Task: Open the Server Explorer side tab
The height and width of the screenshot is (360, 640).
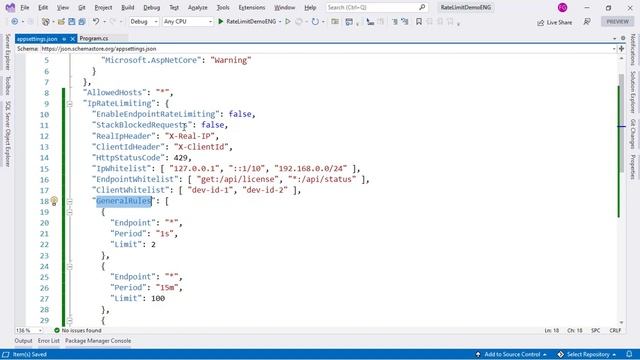Action: (7, 52)
